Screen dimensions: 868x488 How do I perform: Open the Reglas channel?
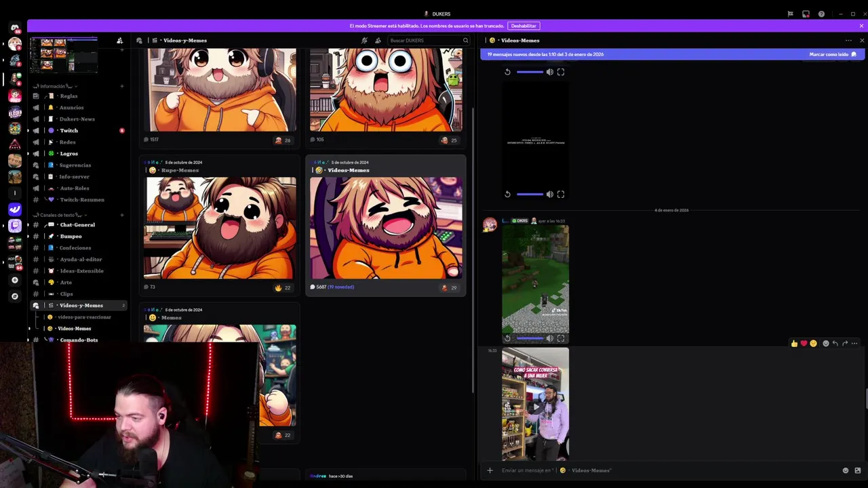(x=68, y=96)
